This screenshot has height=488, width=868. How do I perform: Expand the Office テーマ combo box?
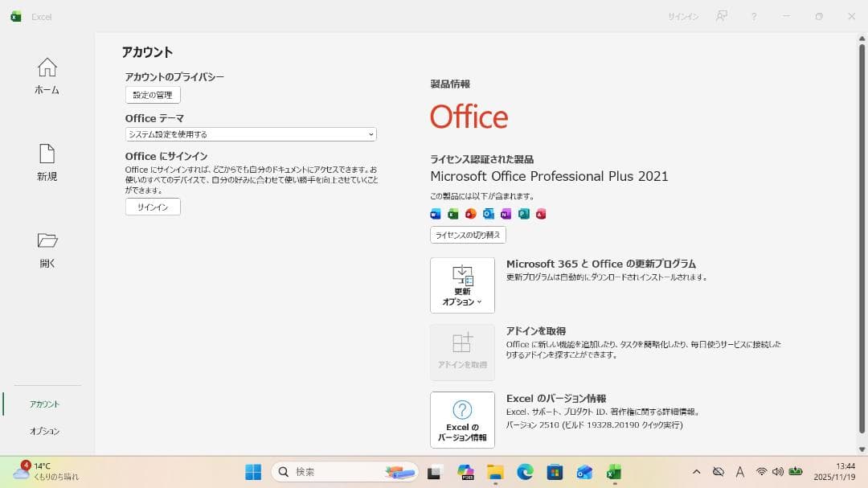click(249, 134)
